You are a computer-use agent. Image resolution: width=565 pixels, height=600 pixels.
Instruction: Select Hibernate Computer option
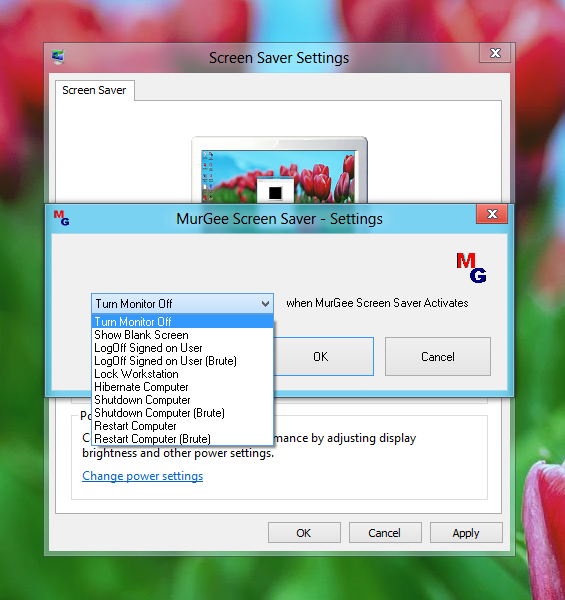point(182,387)
